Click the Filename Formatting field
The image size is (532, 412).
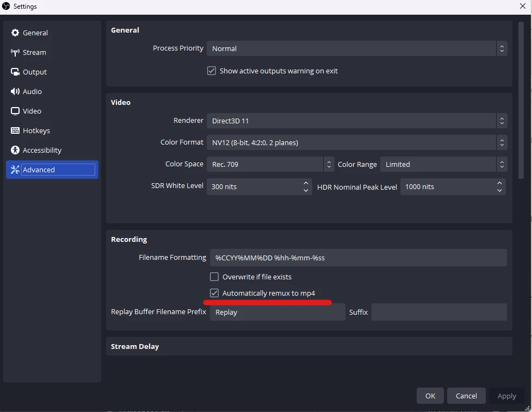358,258
